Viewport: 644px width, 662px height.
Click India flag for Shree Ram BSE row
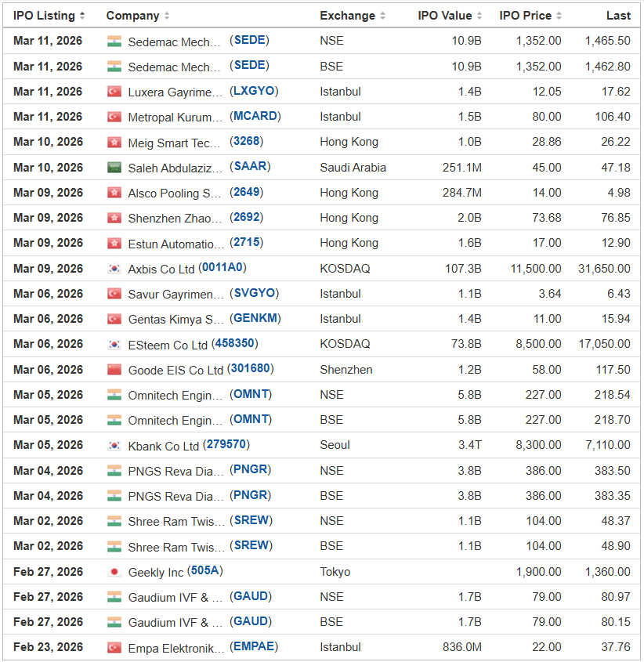pyautogui.click(x=114, y=547)
